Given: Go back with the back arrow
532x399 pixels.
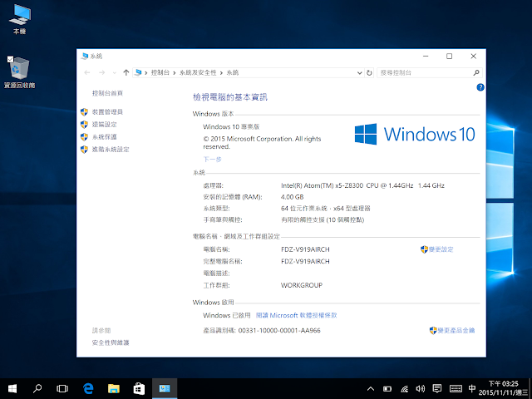Looking at the screenshot, I should click(x=87, y=72).
